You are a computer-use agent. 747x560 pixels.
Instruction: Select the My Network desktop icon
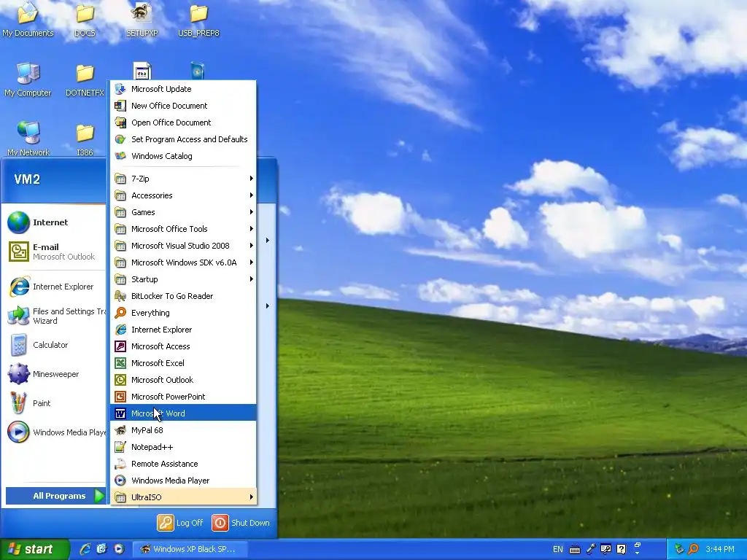coord(28,138)
